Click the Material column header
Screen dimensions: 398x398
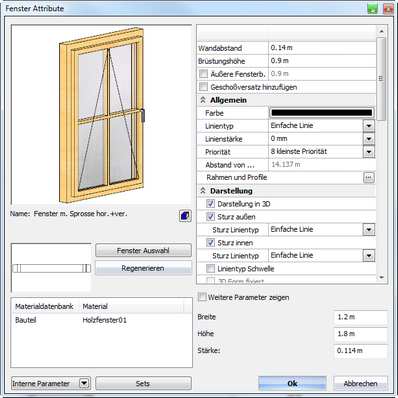tap(131, 306)
